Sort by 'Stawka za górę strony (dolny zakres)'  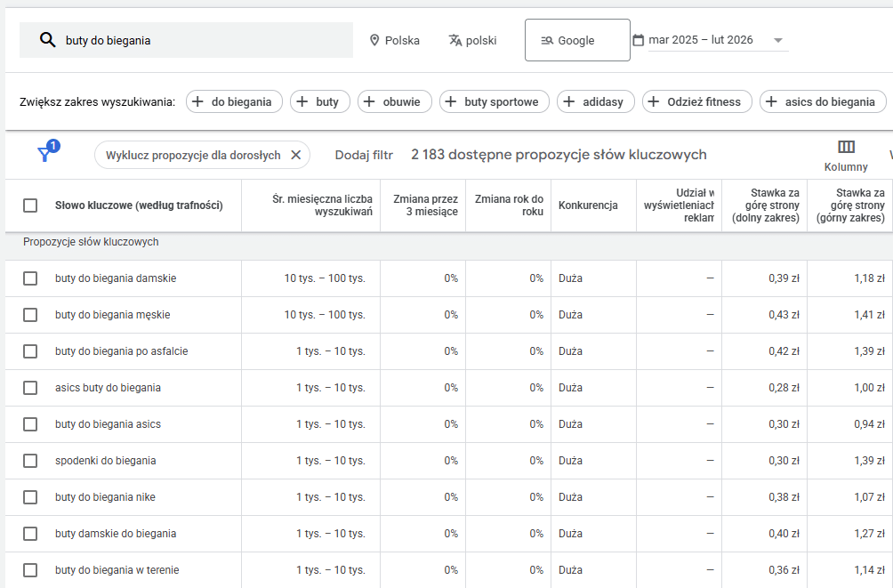point(766,205)
